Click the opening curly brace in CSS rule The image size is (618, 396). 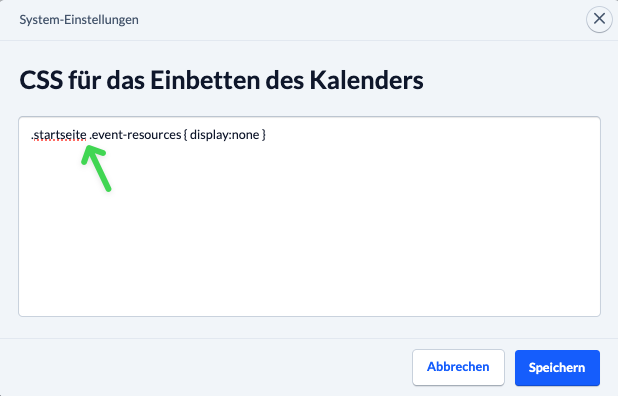point(185,135)
